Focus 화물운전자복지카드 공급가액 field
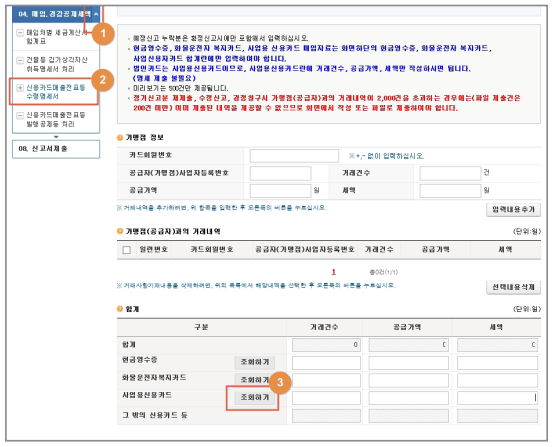This screenshot has height=447, width=553. (408, 380)
